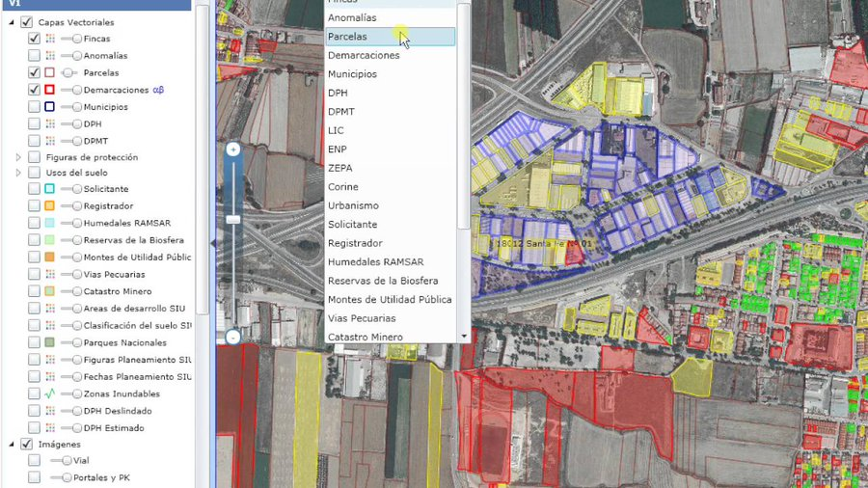
Task: Select Catastro Minero in the dropdown list
Action: pyautogui.click(x=391, y=337)
